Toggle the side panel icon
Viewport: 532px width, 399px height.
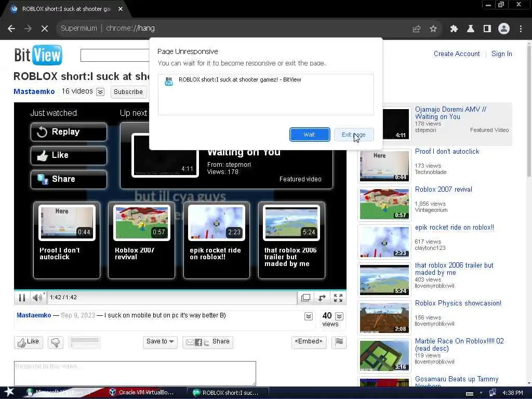[x=487, y=29]
